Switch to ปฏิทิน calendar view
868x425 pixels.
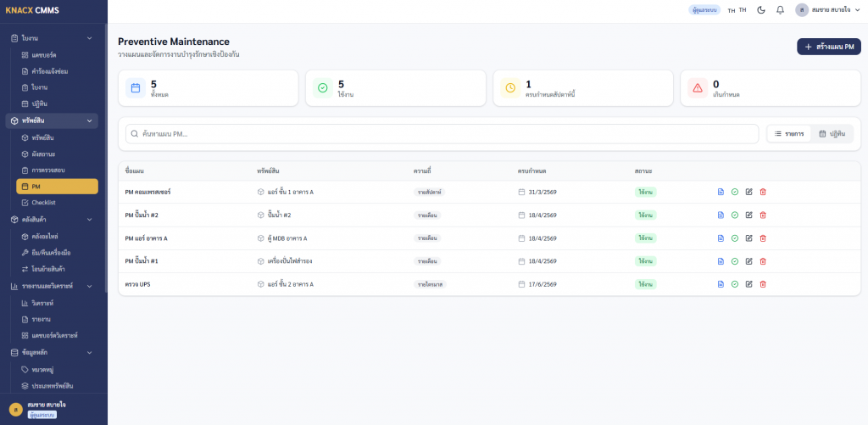tap(832, 134)
